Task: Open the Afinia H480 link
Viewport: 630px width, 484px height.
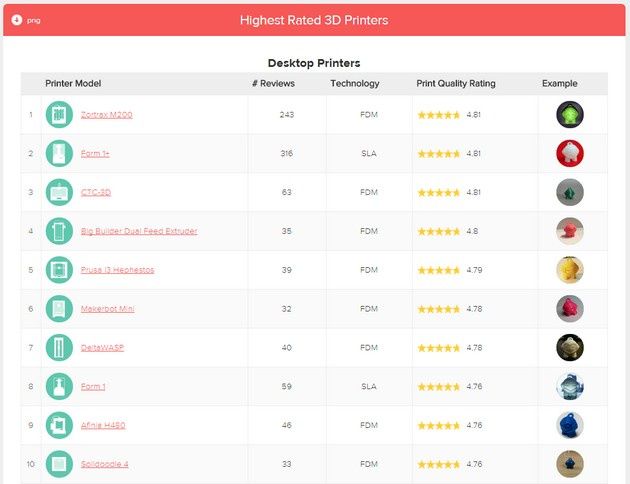Action: pos(103,425)
